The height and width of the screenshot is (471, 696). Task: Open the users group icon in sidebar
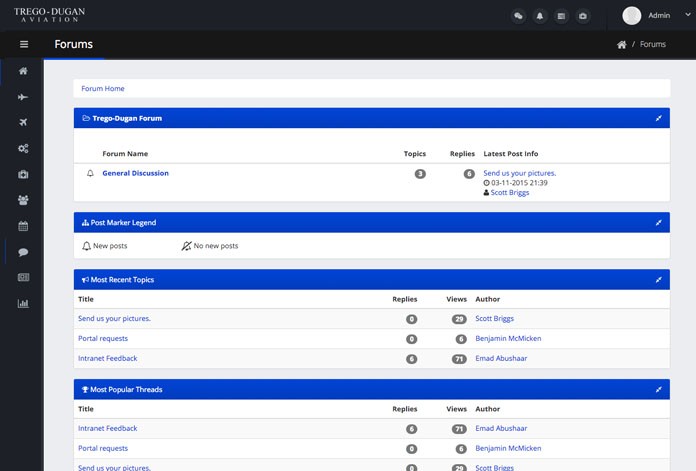pos(23,200)
